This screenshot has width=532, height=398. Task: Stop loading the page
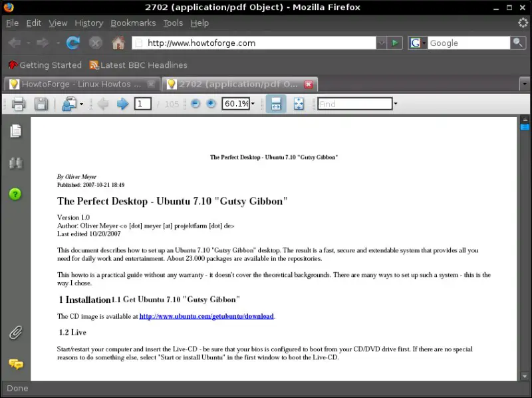tap(96, 43)
